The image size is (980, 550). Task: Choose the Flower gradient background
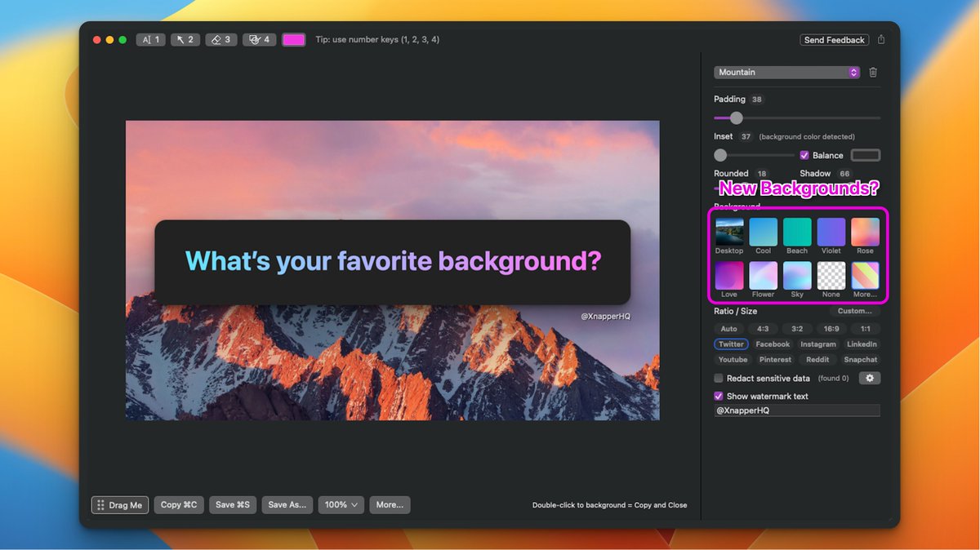click(764, 276)
